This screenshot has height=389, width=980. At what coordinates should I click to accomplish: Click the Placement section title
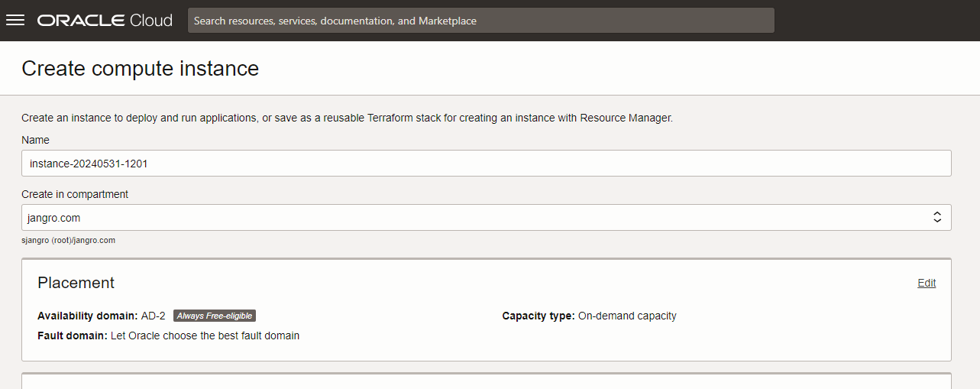tap(76, 283)
